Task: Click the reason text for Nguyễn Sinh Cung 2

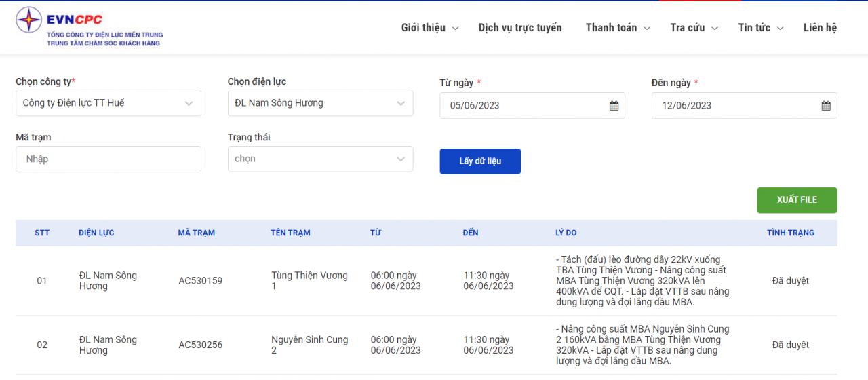Action: pos(642,345)
